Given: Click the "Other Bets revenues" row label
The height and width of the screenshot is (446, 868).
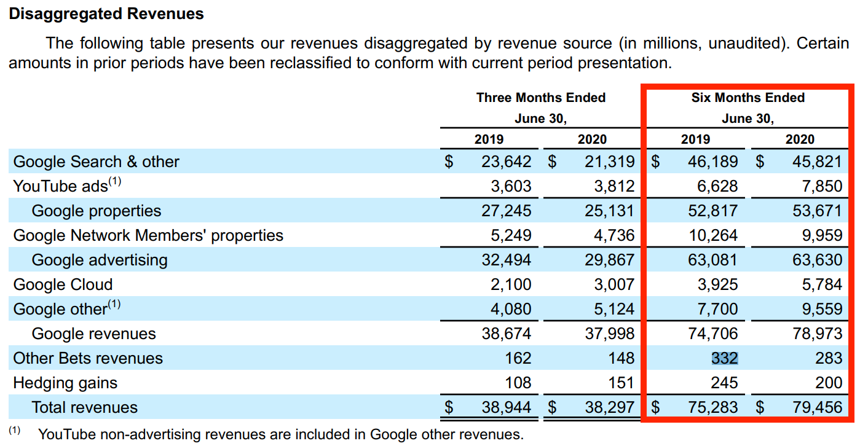Looking at the screenshot, I should click(88, 358).
